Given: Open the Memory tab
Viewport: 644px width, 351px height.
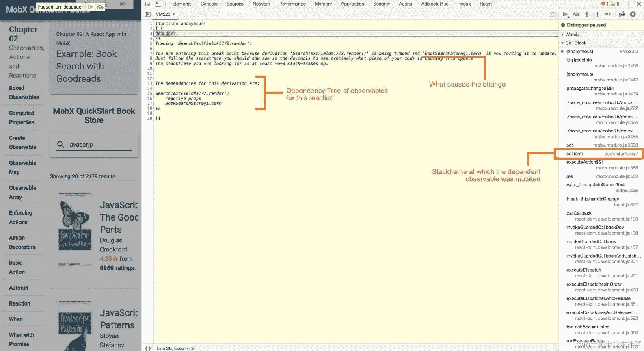Looking at the screenshot, I should [323, 4].
